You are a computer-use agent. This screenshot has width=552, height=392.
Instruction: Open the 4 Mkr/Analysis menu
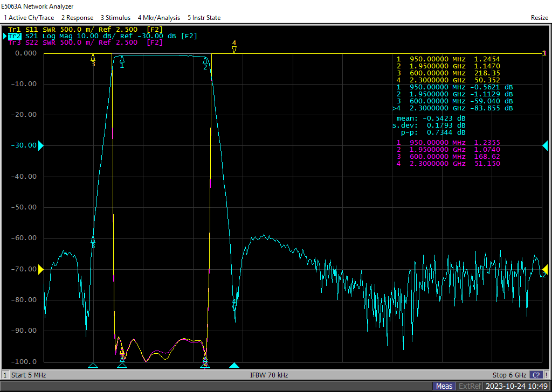tap(159, 18)
